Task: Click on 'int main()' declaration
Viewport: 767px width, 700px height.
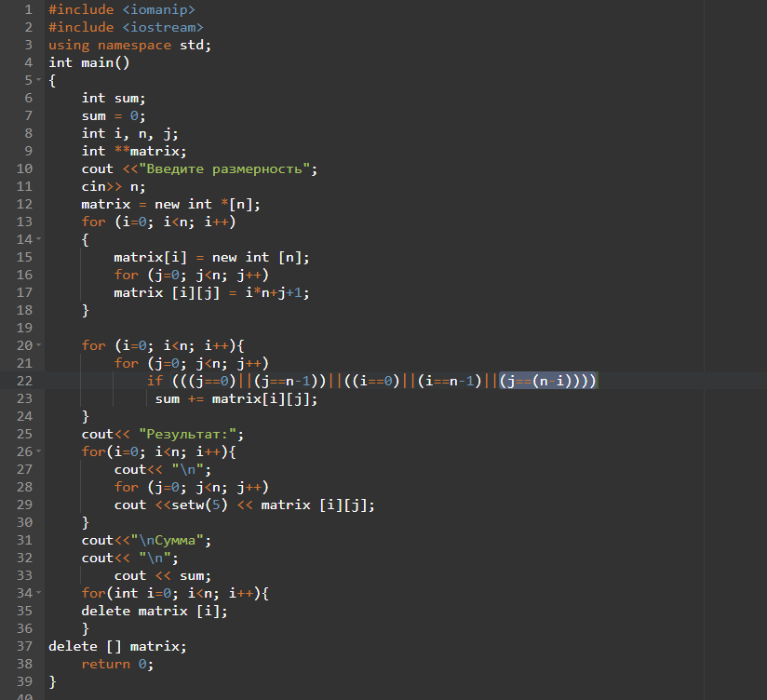Action: click(x=89, y=62)
